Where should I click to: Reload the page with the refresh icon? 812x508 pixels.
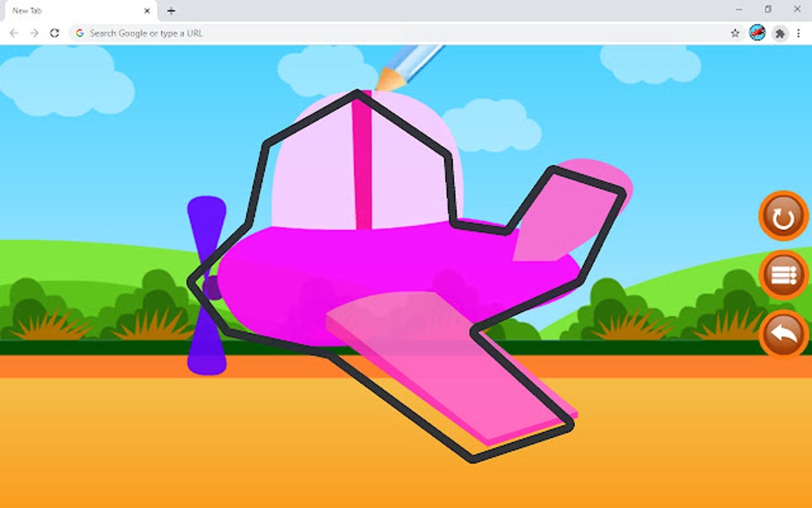53,33
